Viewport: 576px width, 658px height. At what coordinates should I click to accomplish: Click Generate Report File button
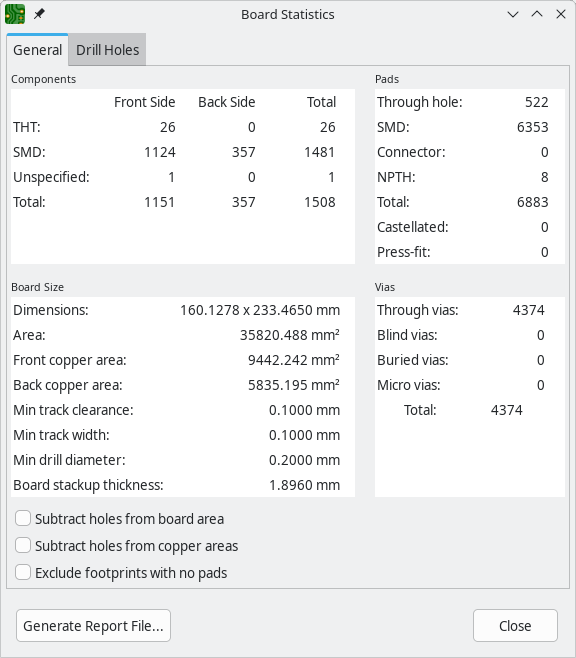(x=93, y=626)
